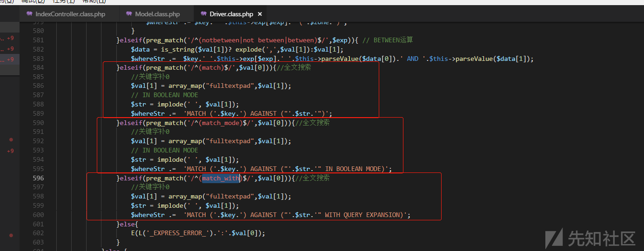Click line number 584 in the gutter
644x251 pixels.
pos(38,67)
